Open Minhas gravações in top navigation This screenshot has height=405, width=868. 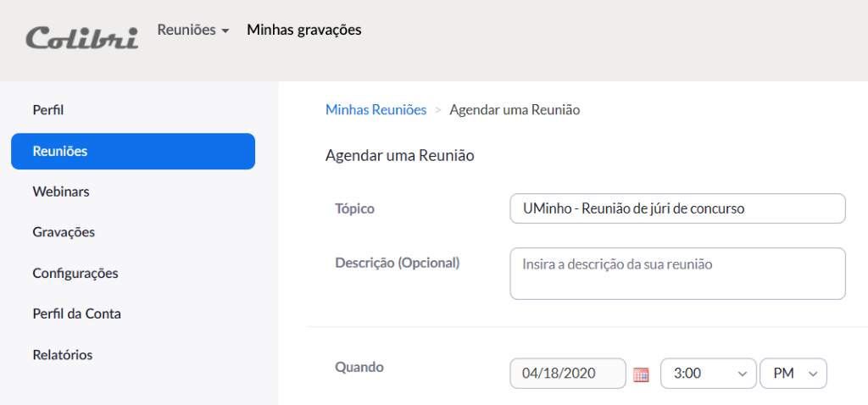pos(303,31)
